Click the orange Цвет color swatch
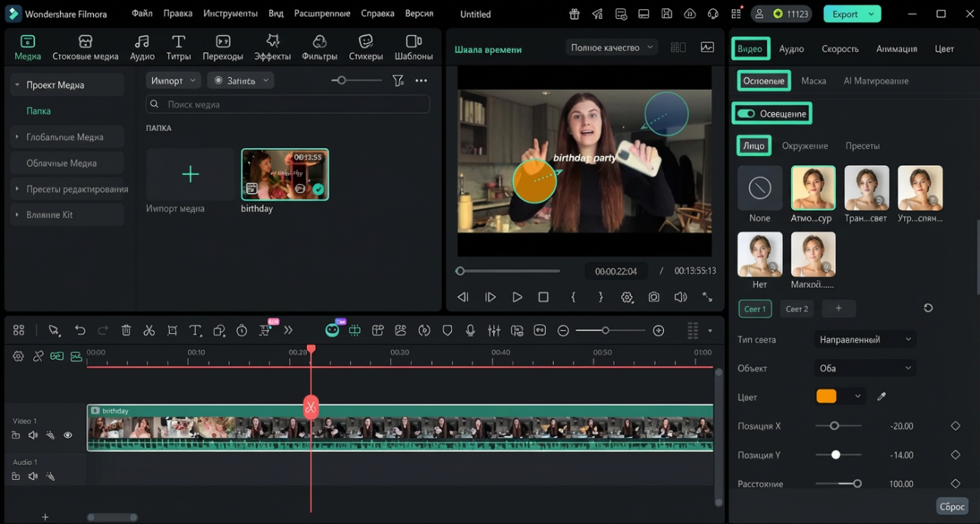The width and height of the screenshot is (980, 524). point(826,397)
